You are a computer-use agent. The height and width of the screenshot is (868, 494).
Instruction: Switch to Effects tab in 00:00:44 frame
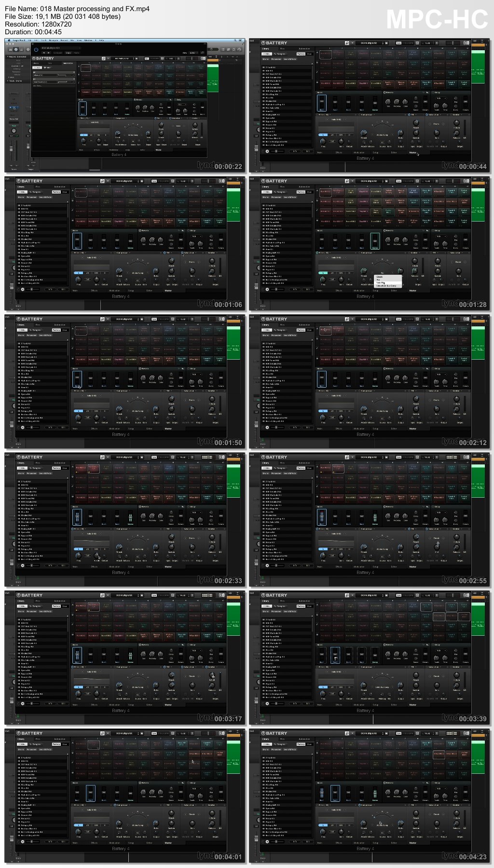point(339,153)
